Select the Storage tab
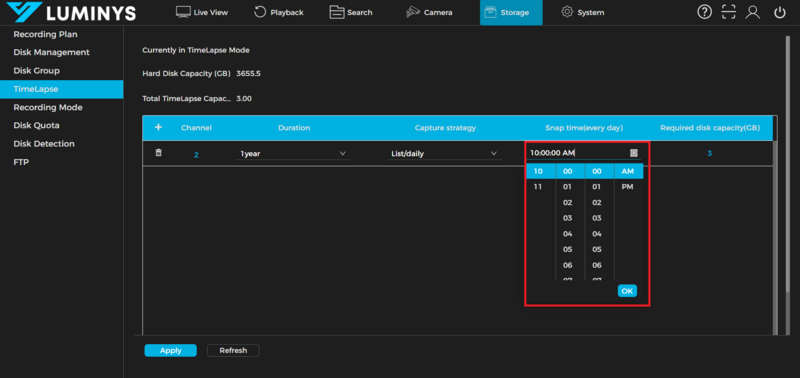The width and height of the screenshot is (800, 378). coord(511,12)
